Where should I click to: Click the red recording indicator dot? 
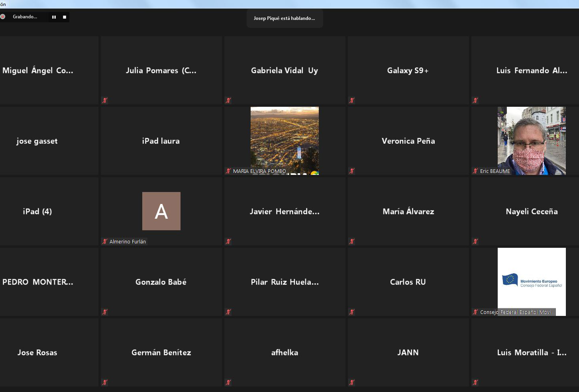tap(2, 17)
